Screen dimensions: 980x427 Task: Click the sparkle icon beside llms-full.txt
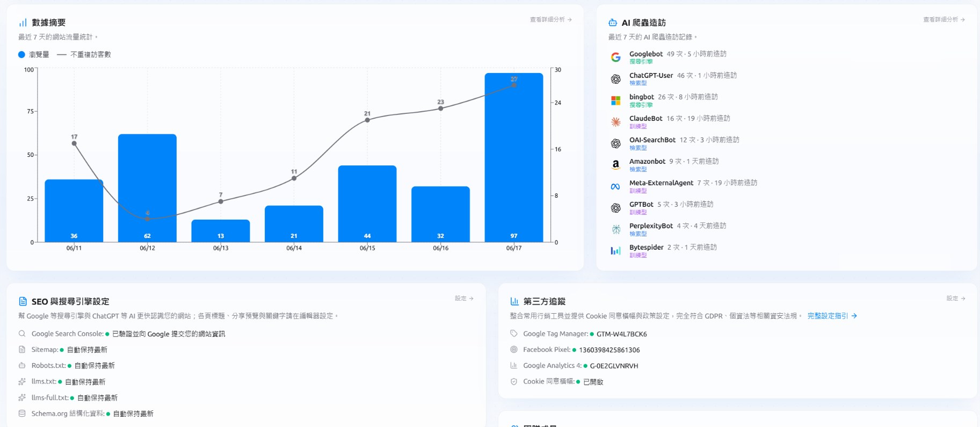[22, 397]
